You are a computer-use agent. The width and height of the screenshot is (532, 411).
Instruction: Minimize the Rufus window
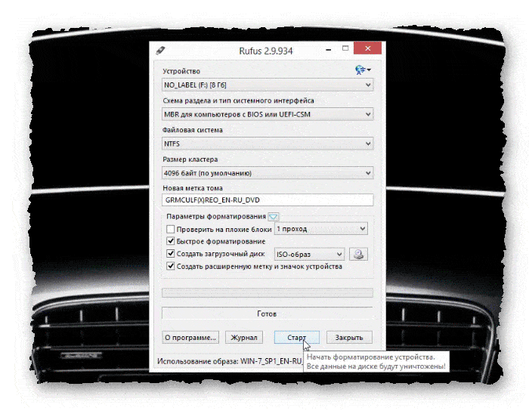[328, 50]
